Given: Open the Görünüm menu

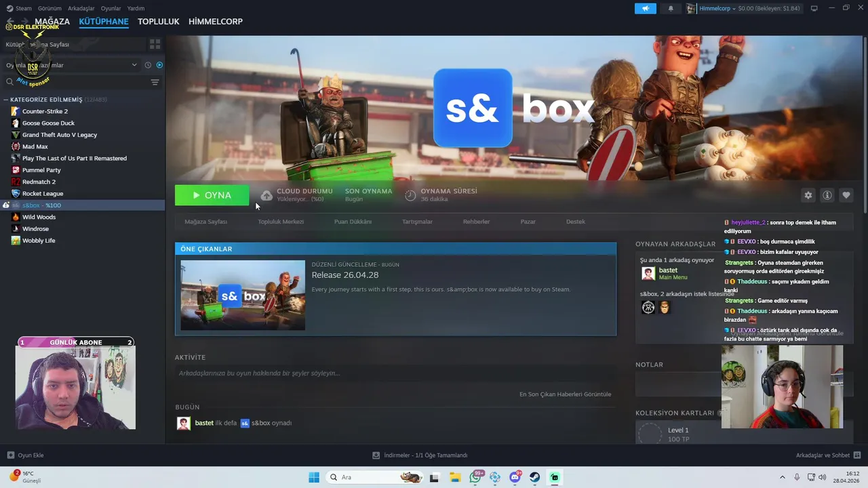Looking at the screenshot, I should point(50,8).
